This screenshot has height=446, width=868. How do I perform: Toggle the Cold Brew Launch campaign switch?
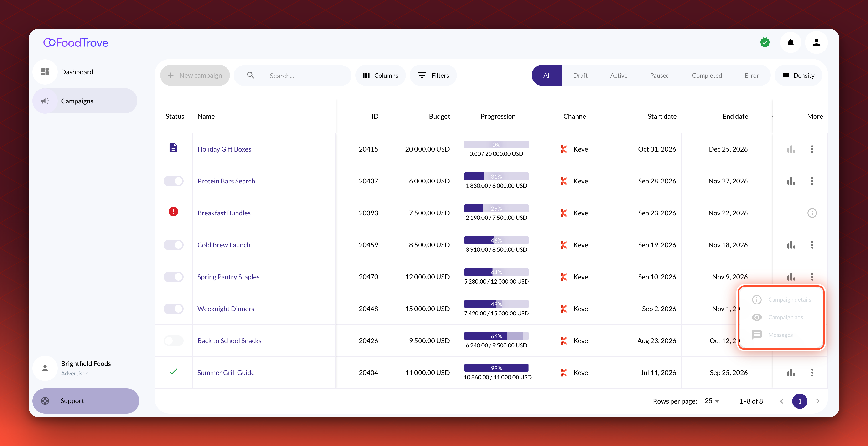173,245
